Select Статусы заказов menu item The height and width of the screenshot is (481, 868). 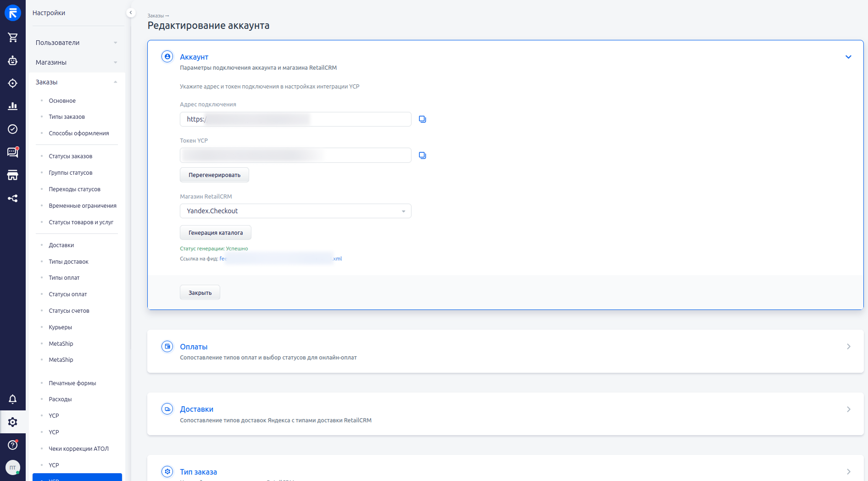71,156
